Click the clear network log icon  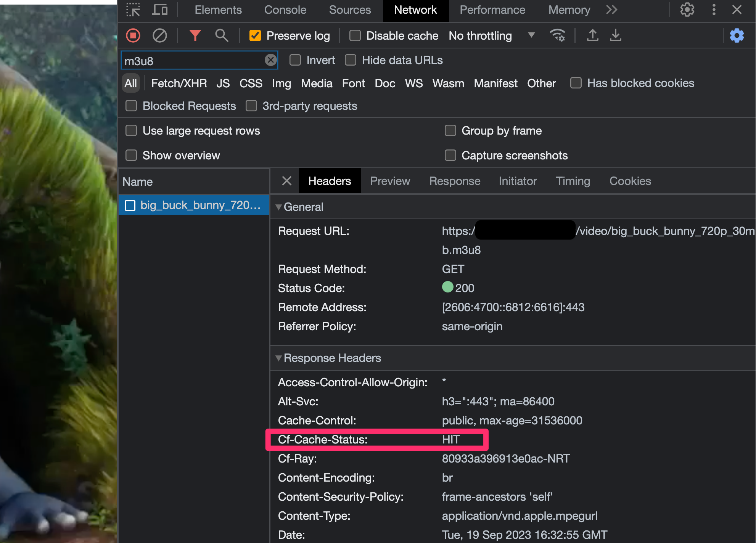point(159,35)
